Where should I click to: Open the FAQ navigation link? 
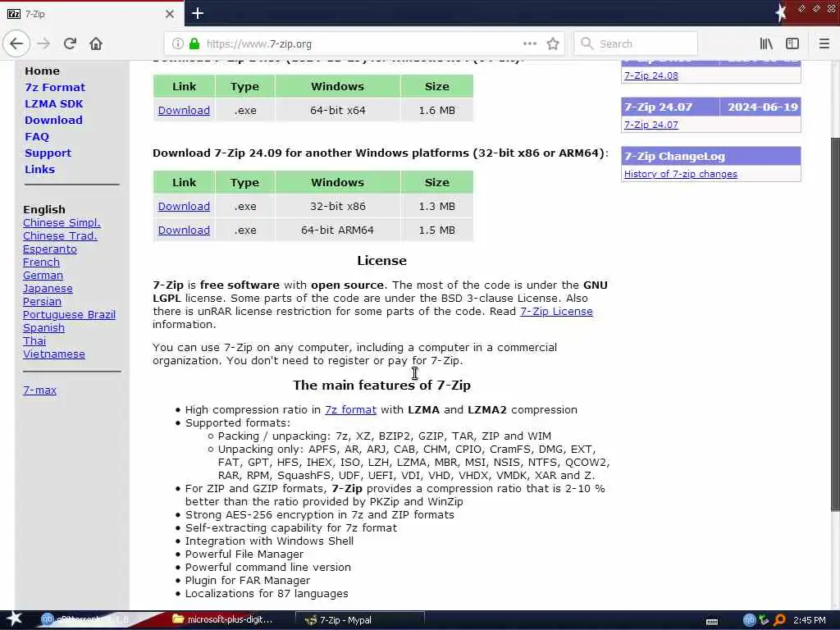point(36,137)
